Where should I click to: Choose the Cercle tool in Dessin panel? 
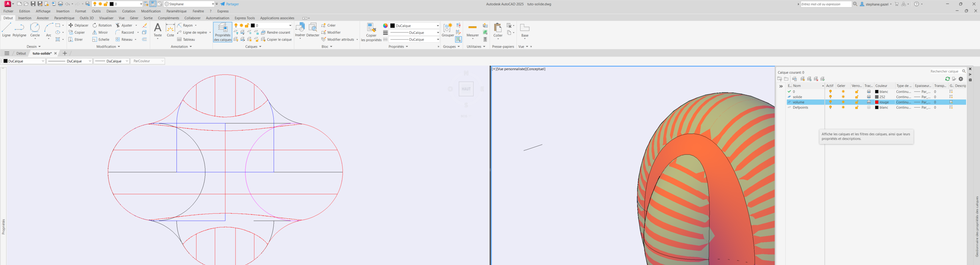[35, 30]
